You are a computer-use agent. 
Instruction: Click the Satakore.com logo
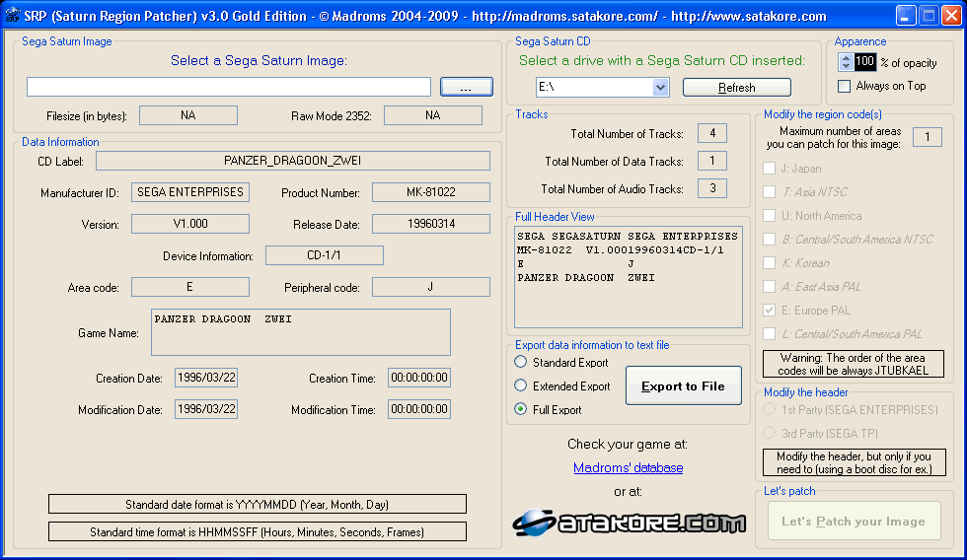[x=630, y=523]
